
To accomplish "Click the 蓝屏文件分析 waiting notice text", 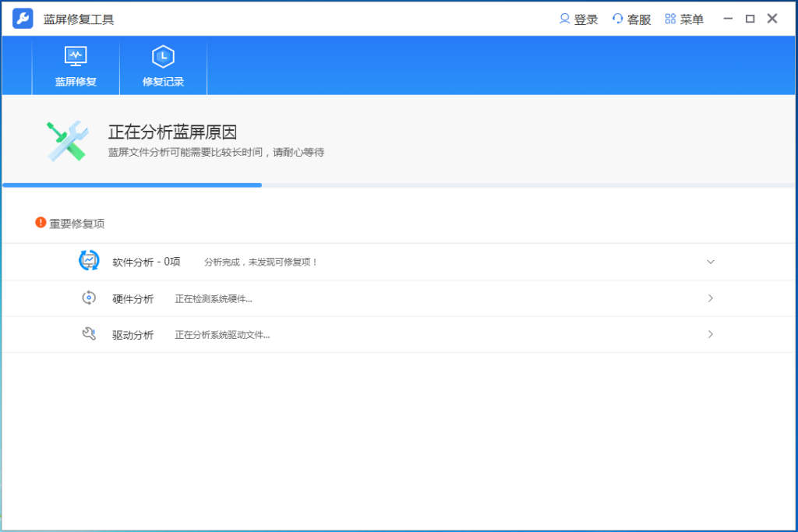I will tap(216, 153).
